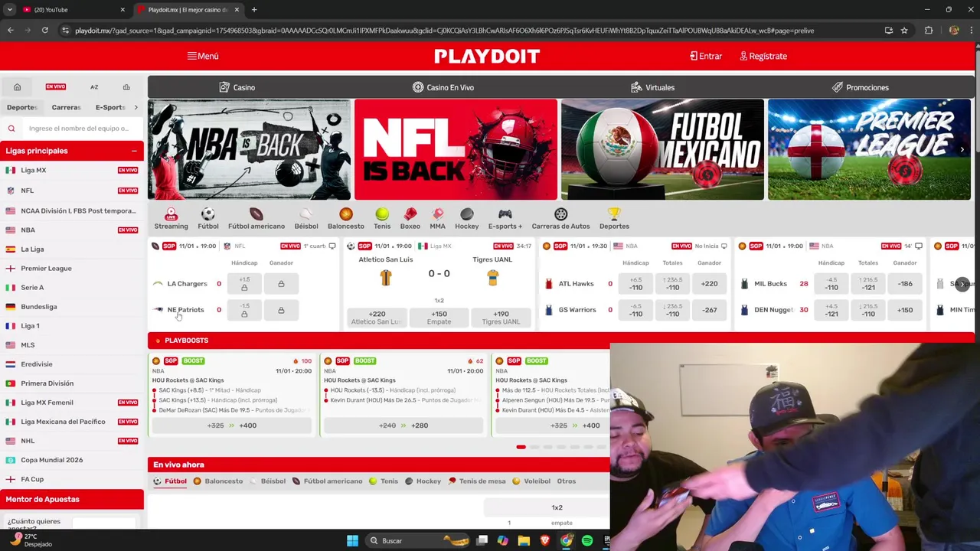Open the Casino tab
The image size is (980, 551).
tap(237, 87)
